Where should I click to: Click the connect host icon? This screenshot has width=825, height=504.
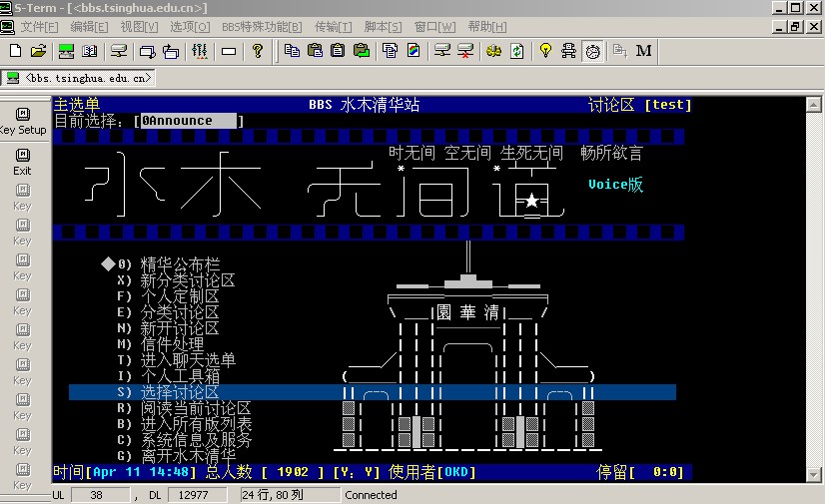click(x=441, y=51)
